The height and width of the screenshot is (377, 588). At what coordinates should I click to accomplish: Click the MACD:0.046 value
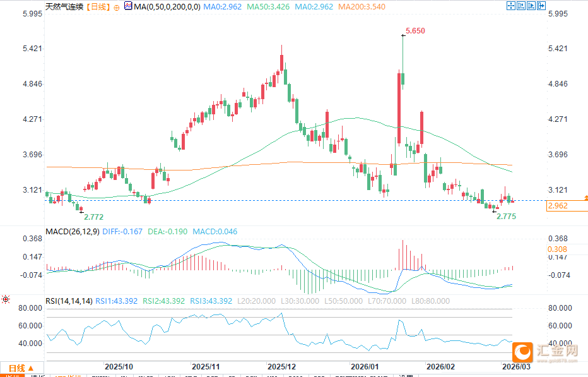point(215,231)
